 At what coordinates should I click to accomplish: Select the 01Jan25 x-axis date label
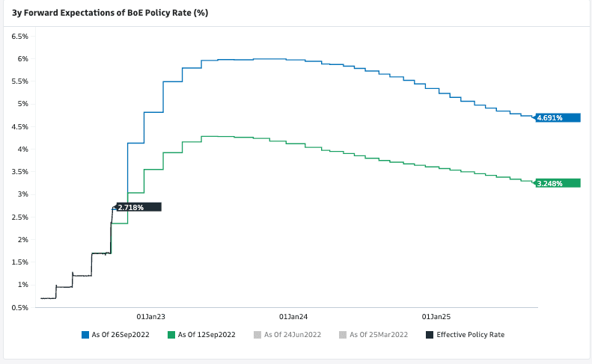point(436,316)
